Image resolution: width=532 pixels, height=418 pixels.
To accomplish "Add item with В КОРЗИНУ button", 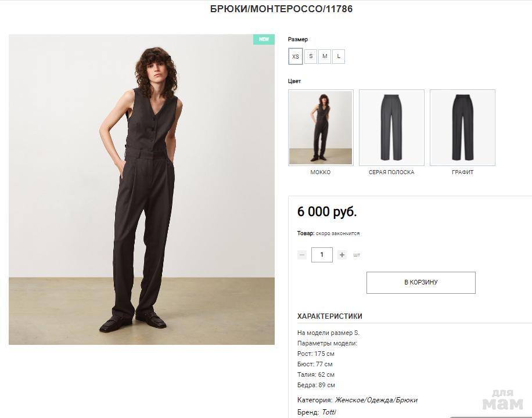I will click(421, 283).
